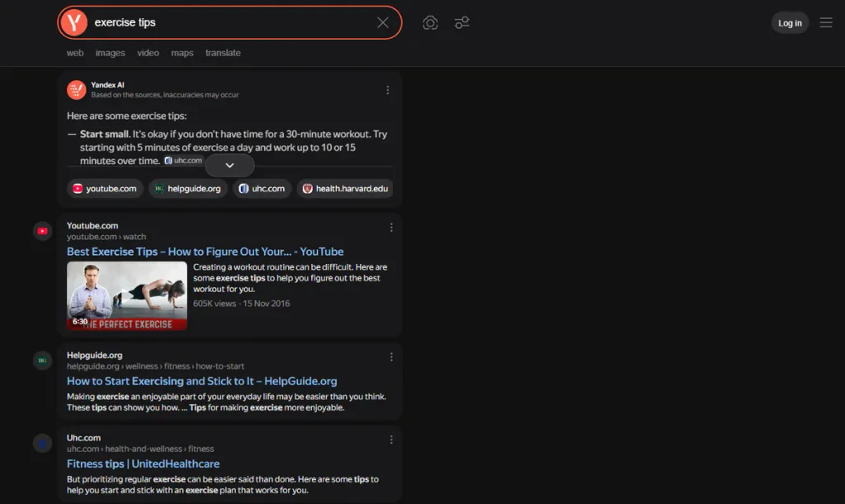Open youtube.com source chip
Viewport: 845px width, 504px height.
click(x=105, y=188)
